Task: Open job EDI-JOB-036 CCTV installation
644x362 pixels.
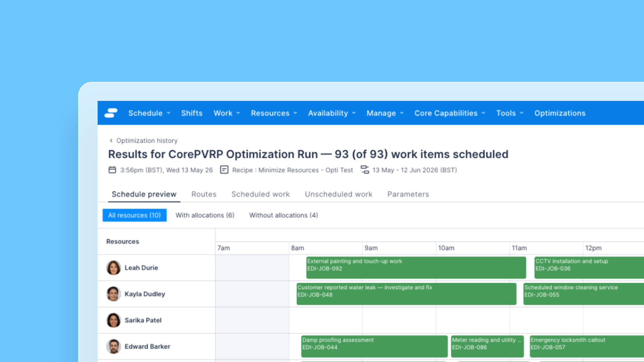Action: pyautogui.click(x=589, y=267)
